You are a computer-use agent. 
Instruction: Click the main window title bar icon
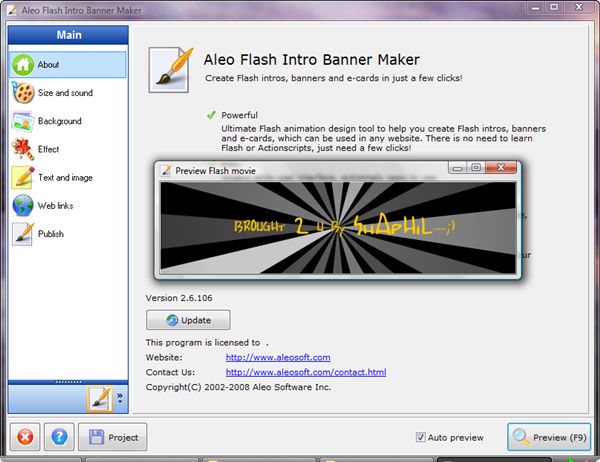[12, 10]
